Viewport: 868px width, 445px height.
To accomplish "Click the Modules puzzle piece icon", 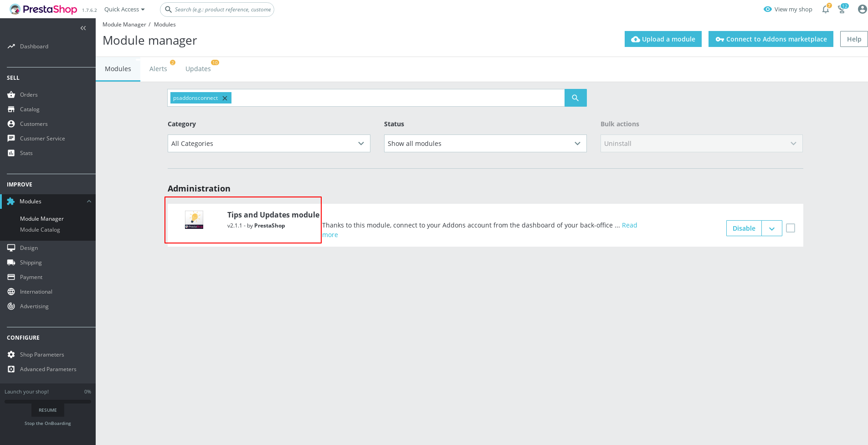I will 11,202.
